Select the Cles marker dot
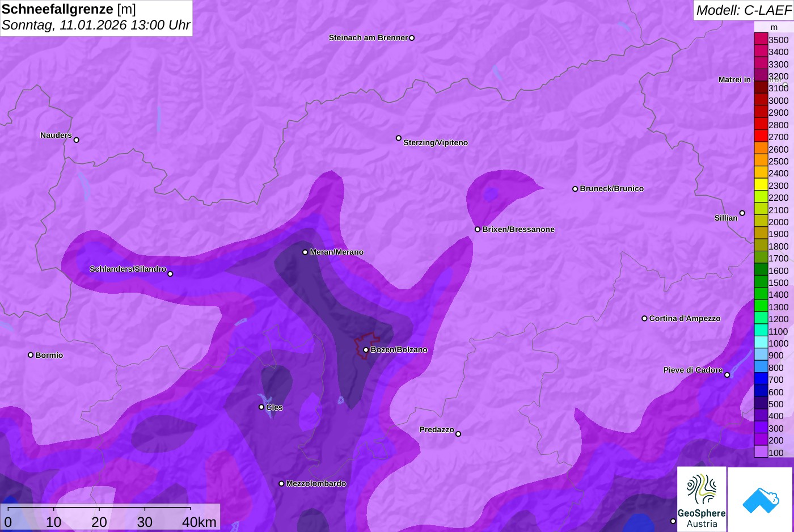The height and width of the screenshot is (532, 794). point(261,407)
